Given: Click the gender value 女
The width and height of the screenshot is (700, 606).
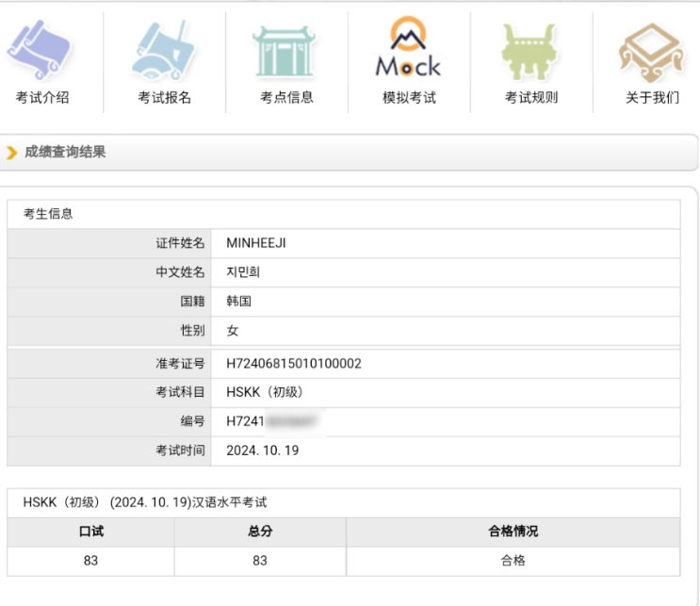Looking at the screenshot, I should pos(233,331).
